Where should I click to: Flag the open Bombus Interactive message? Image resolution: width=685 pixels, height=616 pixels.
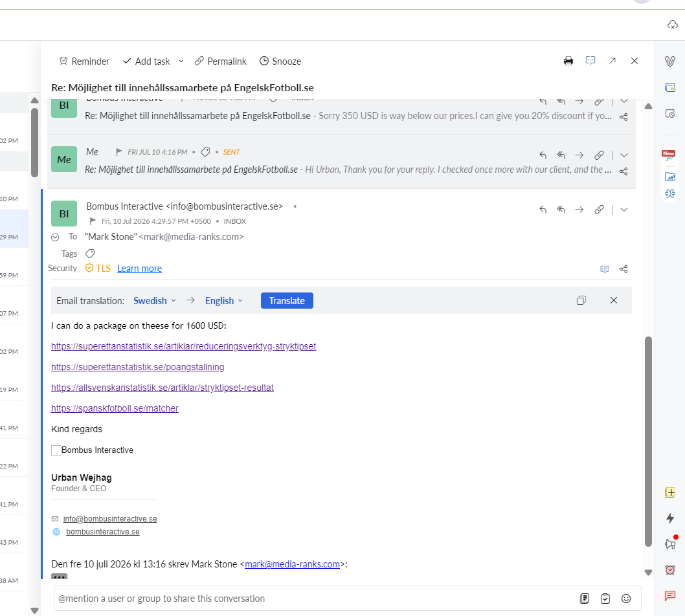tap(93, 221)
